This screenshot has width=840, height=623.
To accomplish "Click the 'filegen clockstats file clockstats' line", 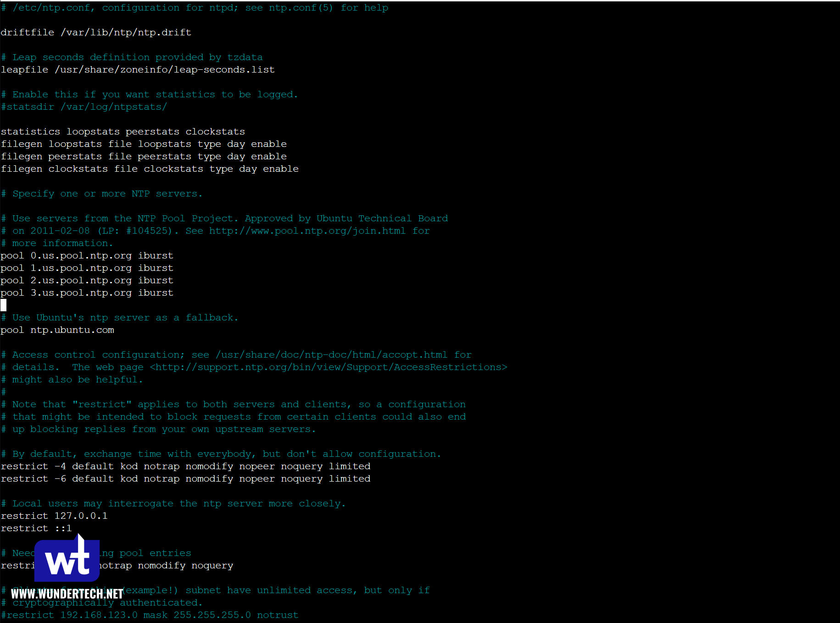I will point(150,169).
